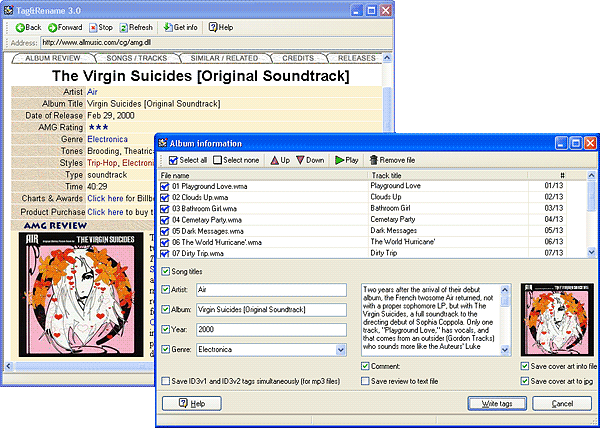This screenshot has height=428, width=600.
Task: Open the Electronica genre link
Action: pos(108,139)
